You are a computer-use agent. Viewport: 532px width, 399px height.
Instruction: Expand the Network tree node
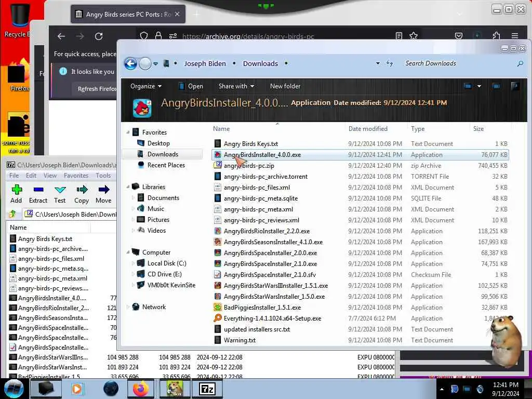pyautogui.click(x=128, y=307)
